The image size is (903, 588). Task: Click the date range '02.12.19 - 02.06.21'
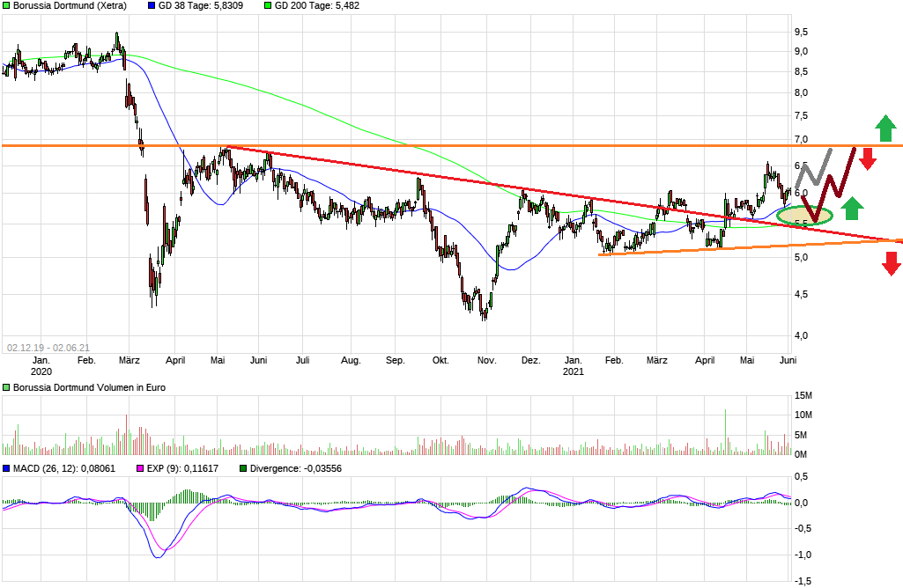point(48,348)
